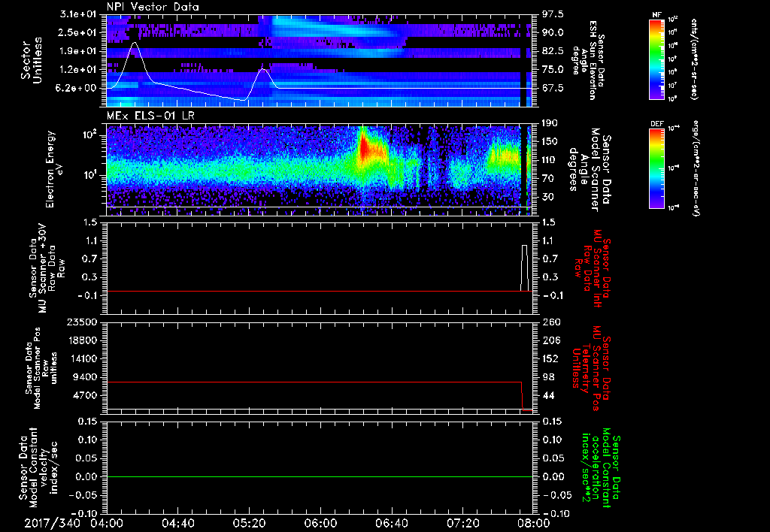Click the 06:00 time axis label
This screenshot has height=532, width=770.
pos(320,523)
